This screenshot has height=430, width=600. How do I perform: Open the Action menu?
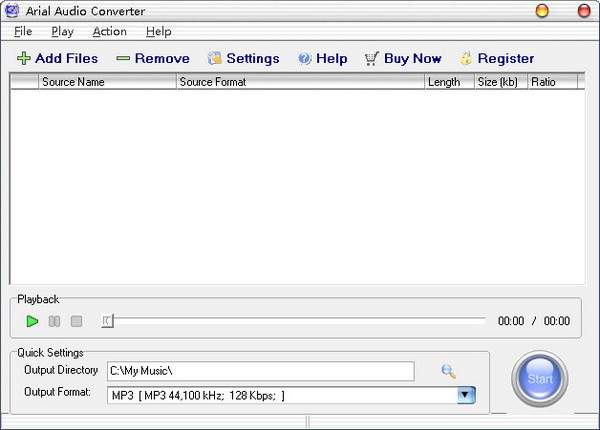coord(109,31)
